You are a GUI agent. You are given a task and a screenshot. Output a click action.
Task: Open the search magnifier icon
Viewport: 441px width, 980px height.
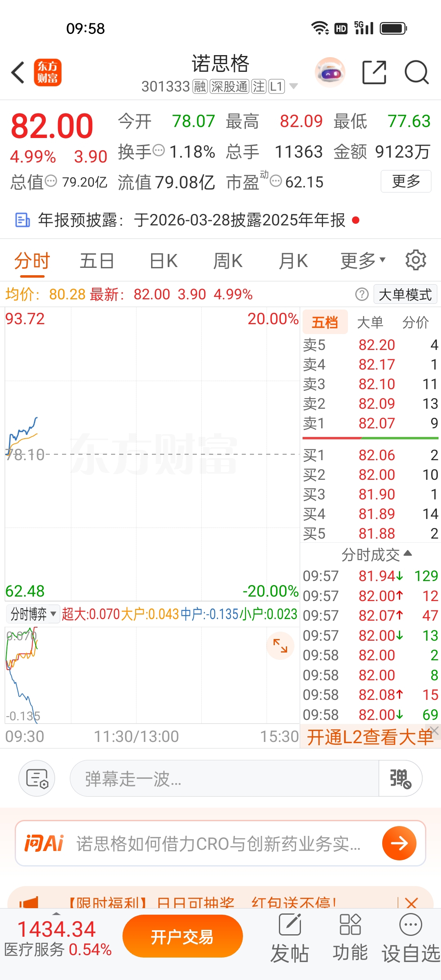pos(416,73)
